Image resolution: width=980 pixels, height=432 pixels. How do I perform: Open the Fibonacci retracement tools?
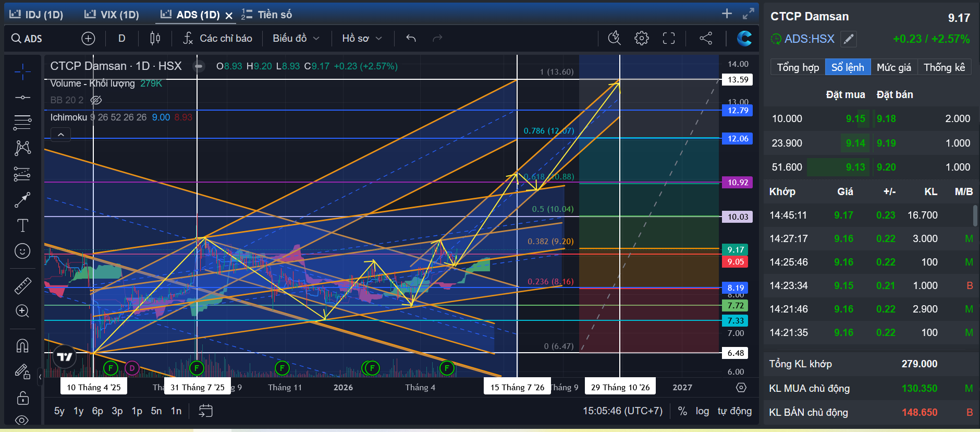(x=22, y=123)
